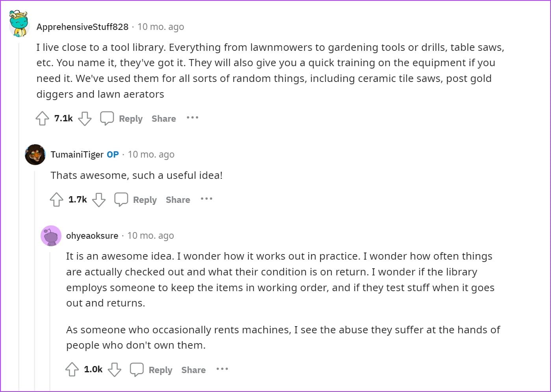
Task: Click Reply on ApprehensiveStuff828's comment
Action: [x=130, y=119]
